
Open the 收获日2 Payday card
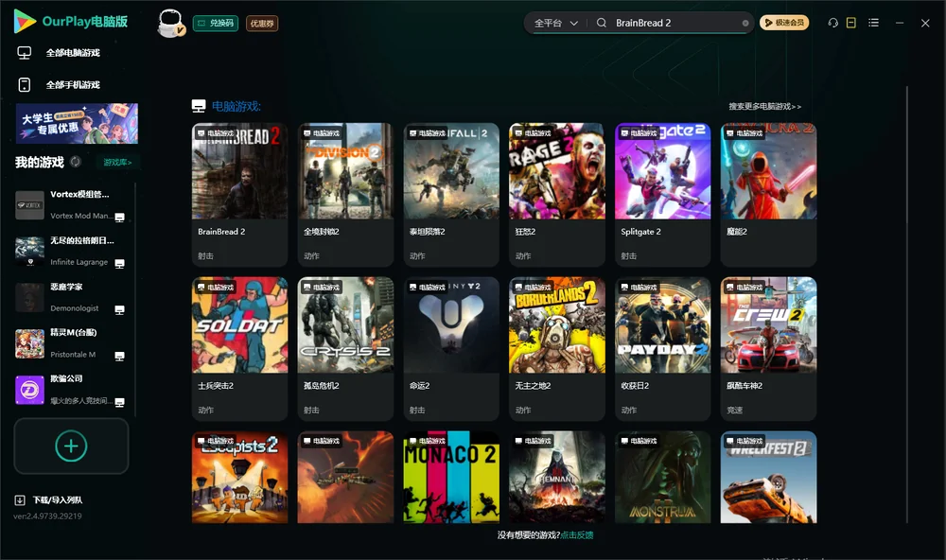tap(663, 348)
